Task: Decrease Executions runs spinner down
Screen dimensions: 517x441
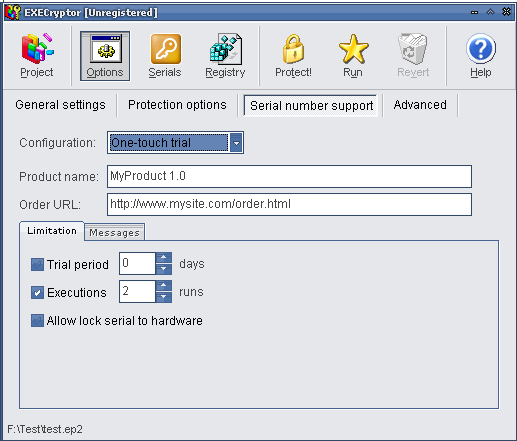Action: pyautogui.click(x=164, y=297)
